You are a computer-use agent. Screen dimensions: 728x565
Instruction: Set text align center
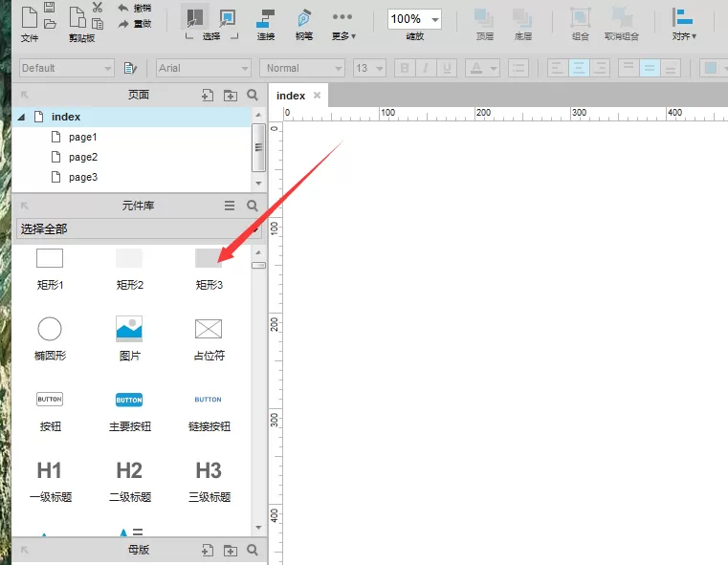(x=579, y=68)
